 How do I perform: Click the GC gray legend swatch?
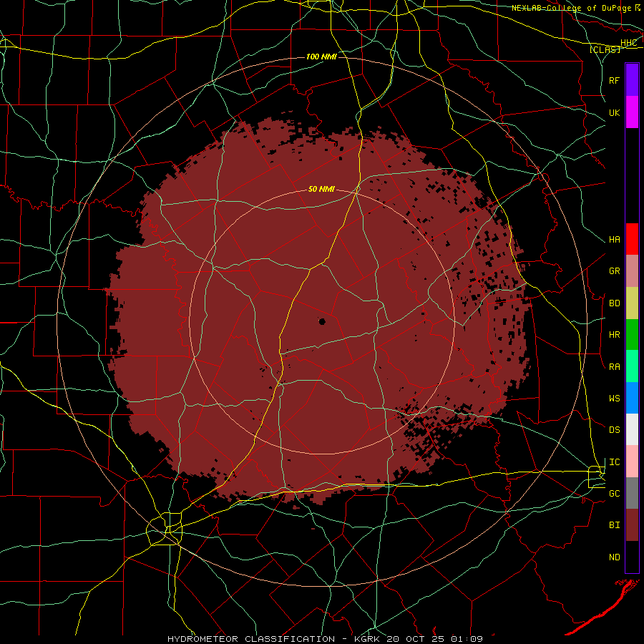point(632,493)
